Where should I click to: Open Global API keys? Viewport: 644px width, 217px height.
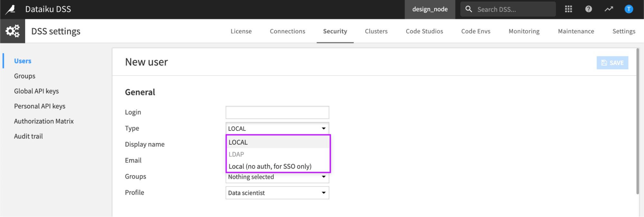point(36,91)
